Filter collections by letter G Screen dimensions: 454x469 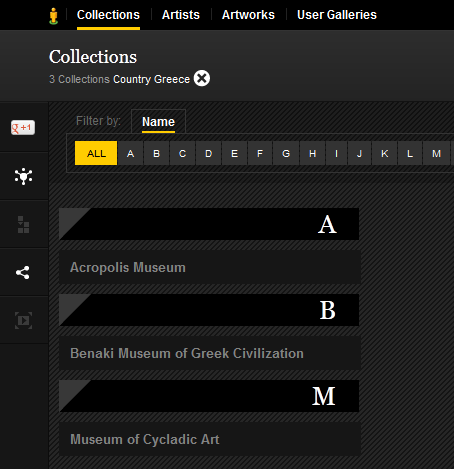(286, 153)
